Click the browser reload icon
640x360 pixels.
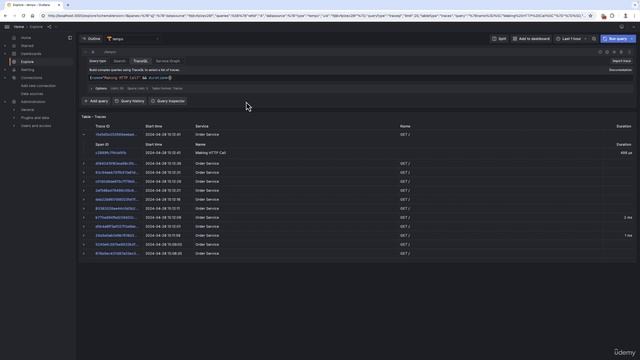[23, 16]
